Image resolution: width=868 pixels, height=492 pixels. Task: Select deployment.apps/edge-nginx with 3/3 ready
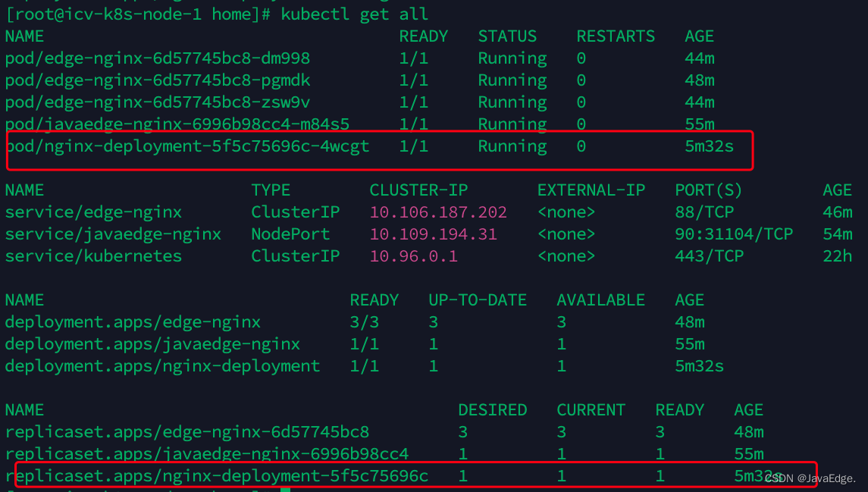(x=133, y=321)
